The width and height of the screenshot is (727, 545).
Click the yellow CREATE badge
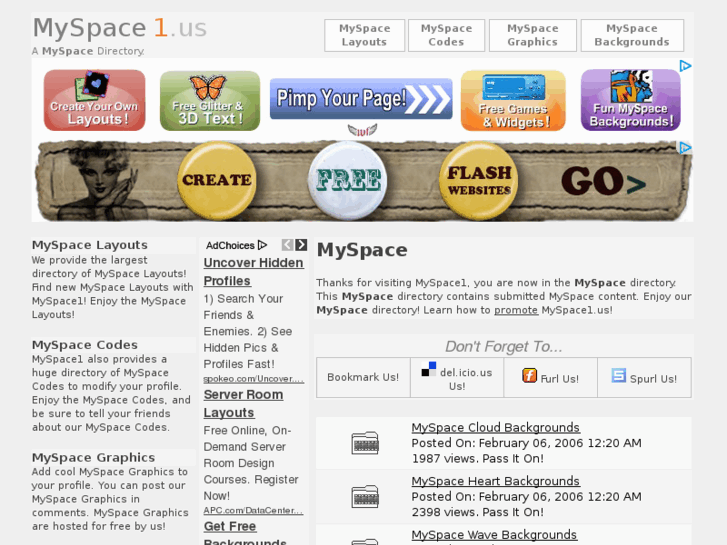(x=217, y=180)
